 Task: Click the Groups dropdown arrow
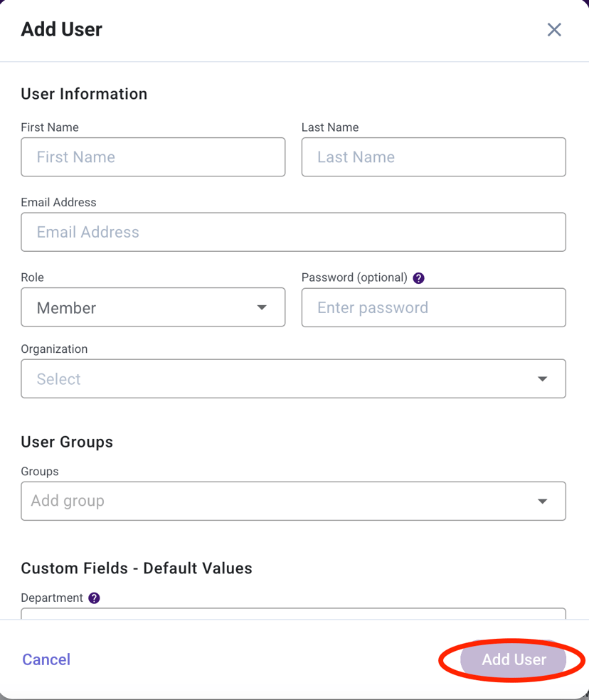pos(543,501)
